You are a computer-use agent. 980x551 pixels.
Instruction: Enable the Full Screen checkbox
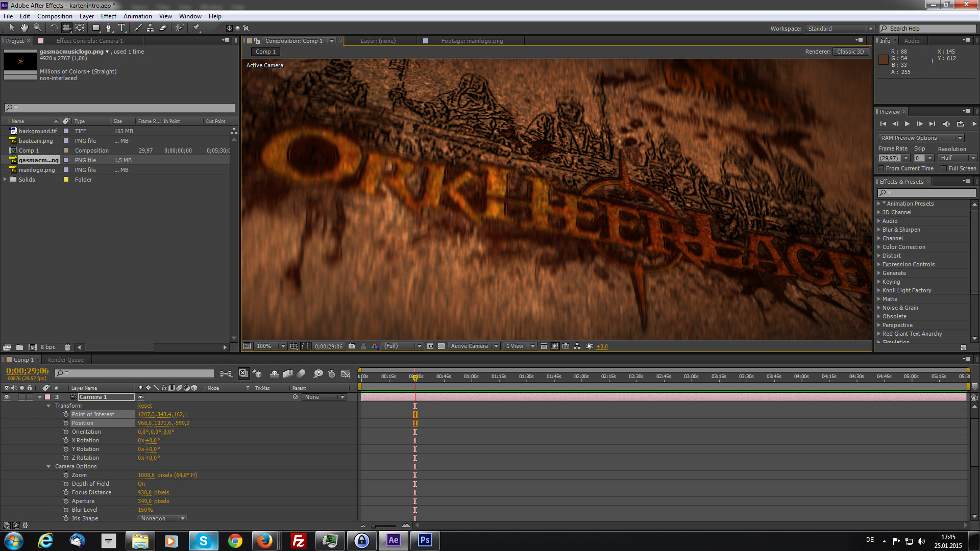point(944,168)
